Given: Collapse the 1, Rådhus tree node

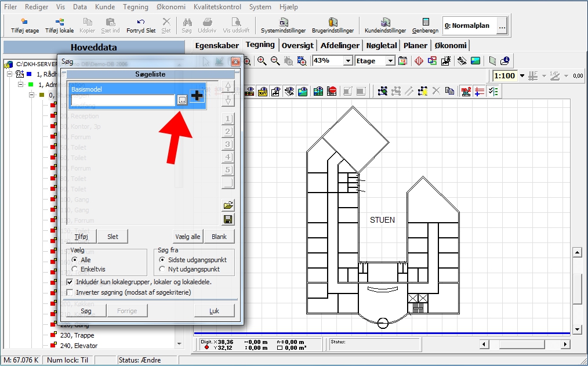Looking at the screenshot, I should 10,74.
